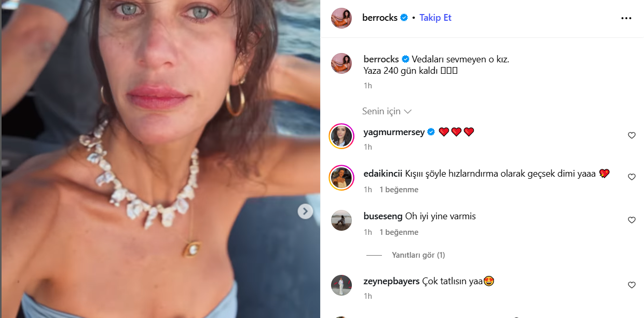The width and height of the screenshot is (644, 318).
Task: Like buseseng's comment with heart
Action: click(632, 220)
